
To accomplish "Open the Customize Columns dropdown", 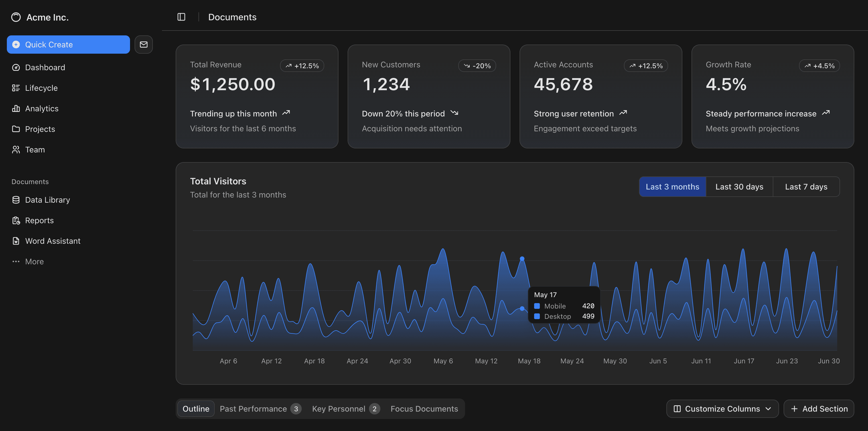I will click(x=722, y=408).
